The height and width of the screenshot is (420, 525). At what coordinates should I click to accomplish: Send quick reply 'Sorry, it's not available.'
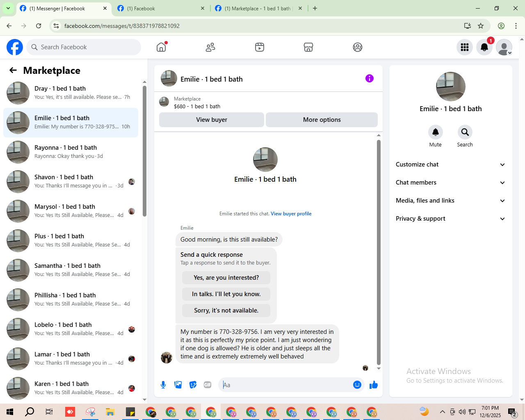tap(226, 310)
